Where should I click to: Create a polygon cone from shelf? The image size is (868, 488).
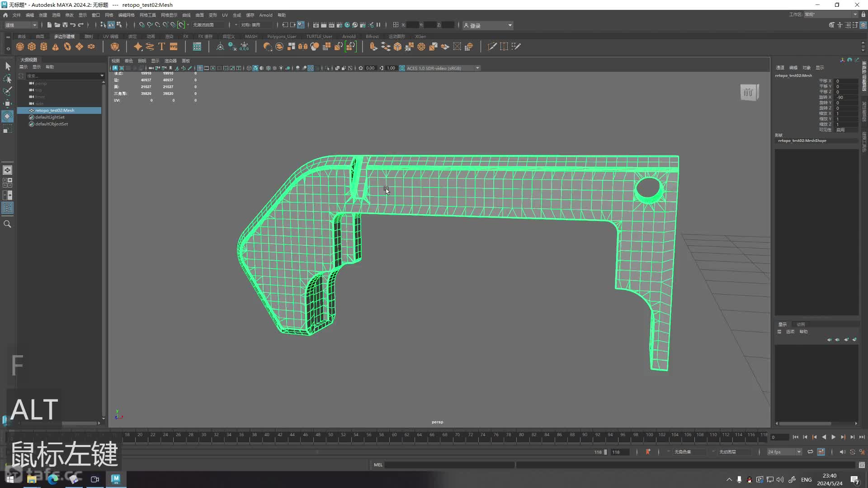pos(55,47)
